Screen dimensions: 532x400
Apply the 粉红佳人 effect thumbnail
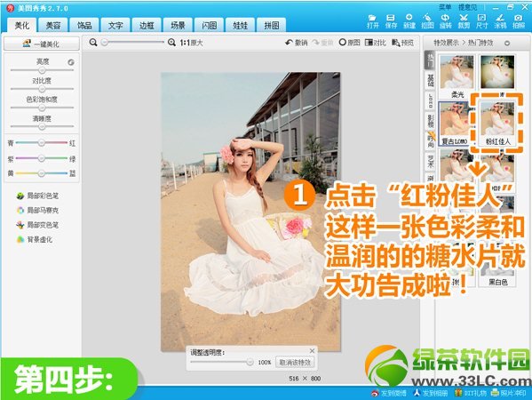pyautogui.click(x=497, y=124)
